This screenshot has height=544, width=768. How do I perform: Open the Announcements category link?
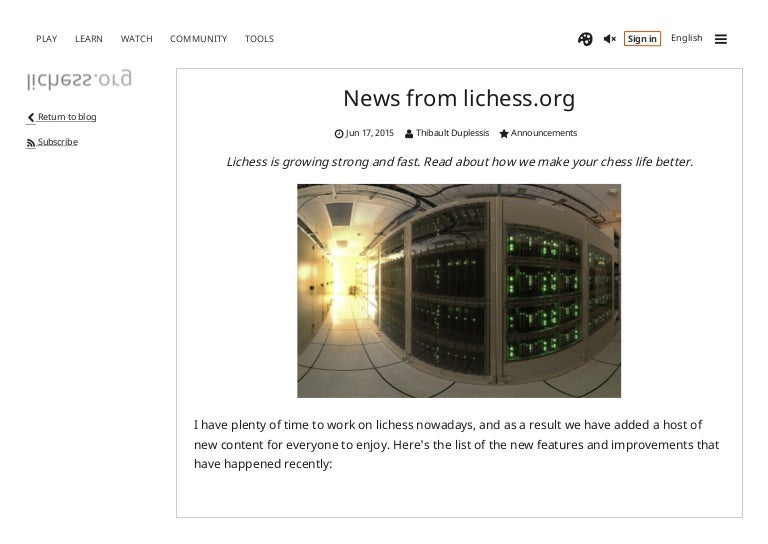coord(544,133)
